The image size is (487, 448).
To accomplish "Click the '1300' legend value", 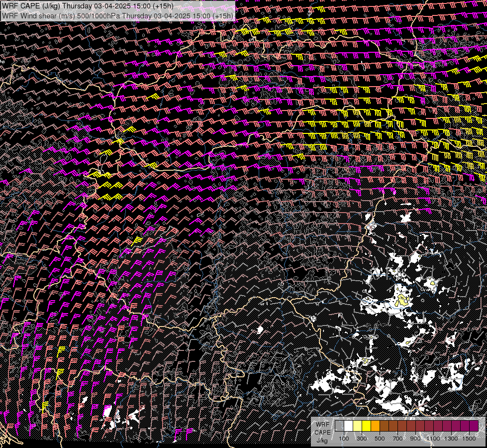I will coord(451,439).
